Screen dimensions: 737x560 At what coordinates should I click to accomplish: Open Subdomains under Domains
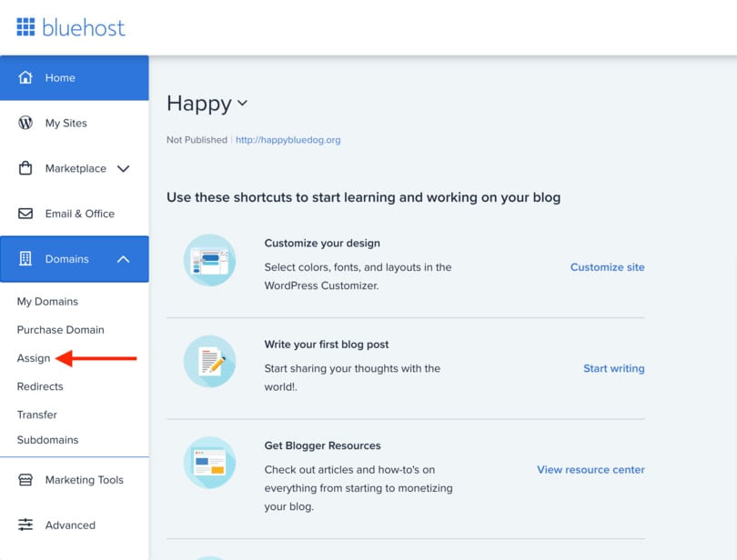pos(47,440)
